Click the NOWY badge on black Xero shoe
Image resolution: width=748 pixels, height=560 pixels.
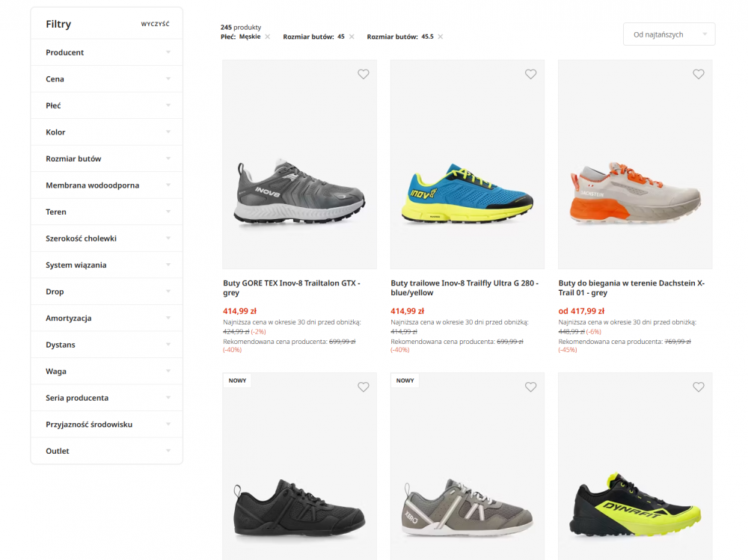pyautogui.click(x=237, y=381)
